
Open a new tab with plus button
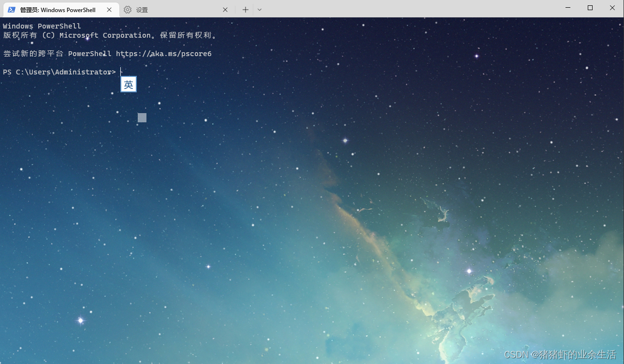(246, 10)
